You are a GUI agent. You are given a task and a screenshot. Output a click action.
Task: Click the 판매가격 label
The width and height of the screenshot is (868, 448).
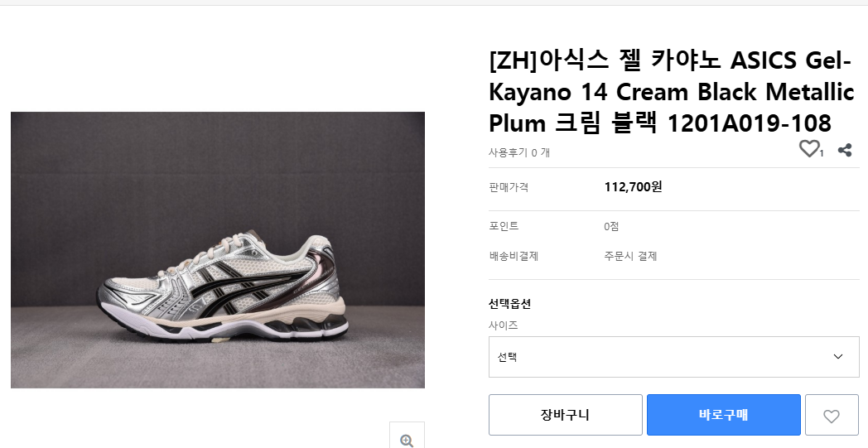pyautogui.click(x=509, y=188)
